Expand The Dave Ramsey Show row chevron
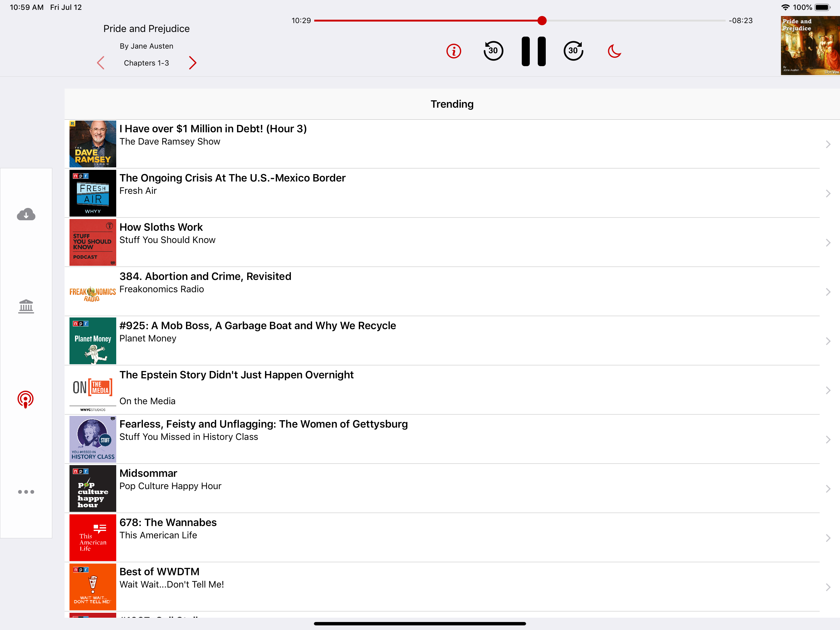Viewport: 840px width, 630px height. [x=828, y=144]
